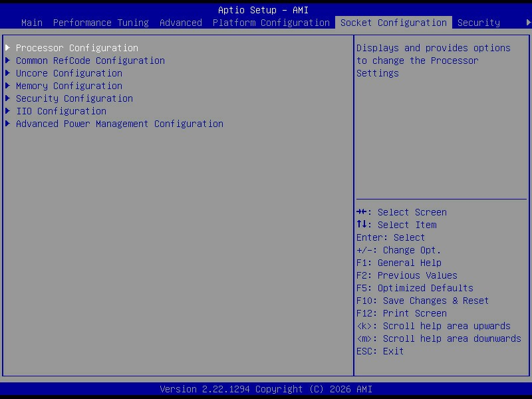The image size is (532, 399).
Task: Go to Platform Configuration tab
Action: click(271, 23)
